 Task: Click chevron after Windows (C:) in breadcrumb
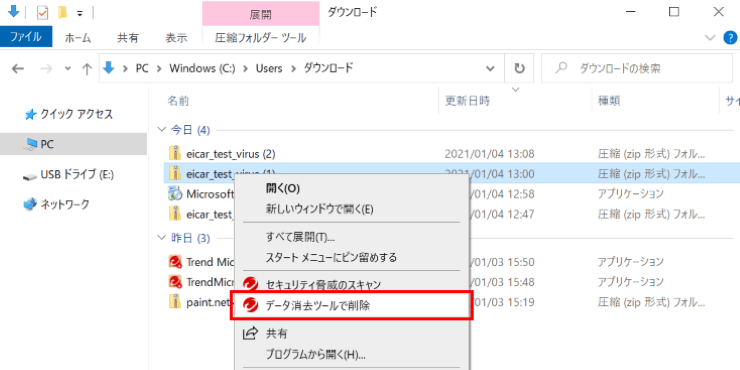(245, 69)
